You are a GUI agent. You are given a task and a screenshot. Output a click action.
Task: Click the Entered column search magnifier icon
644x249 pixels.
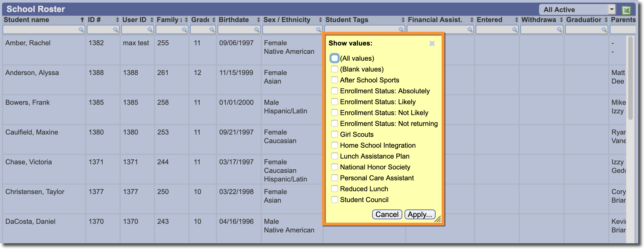pyautogui.click(x=515, y=30)
